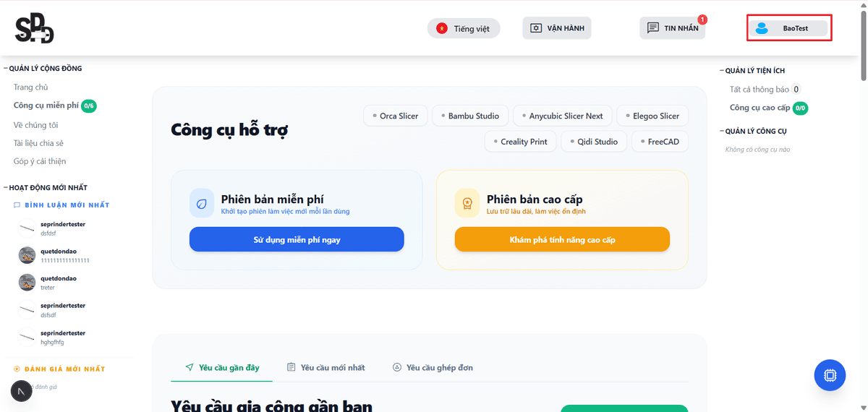The width and height of the screenshot is (868, 412).
Task: Click the 0/0 badge on Công cụ cao cấp
Action: (x=800, y=108)
